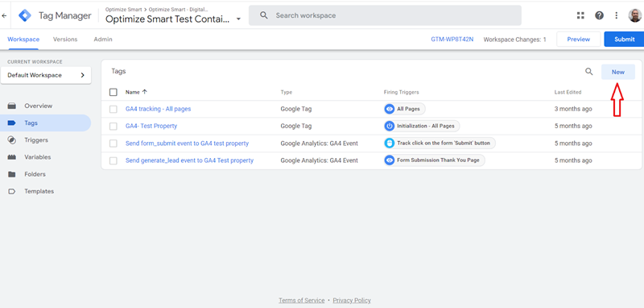The image size is (644, 308).
Task: Open the help question mark icon
Action: tap(599, 15)
